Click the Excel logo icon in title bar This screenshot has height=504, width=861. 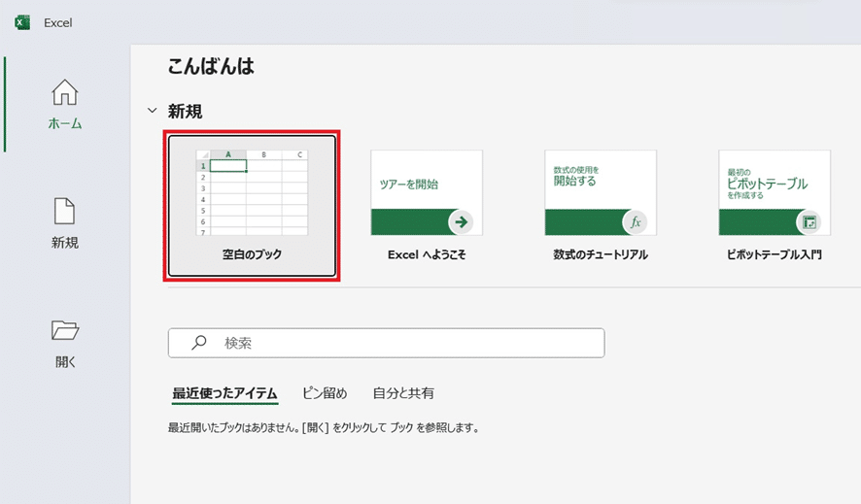[22, 22]
